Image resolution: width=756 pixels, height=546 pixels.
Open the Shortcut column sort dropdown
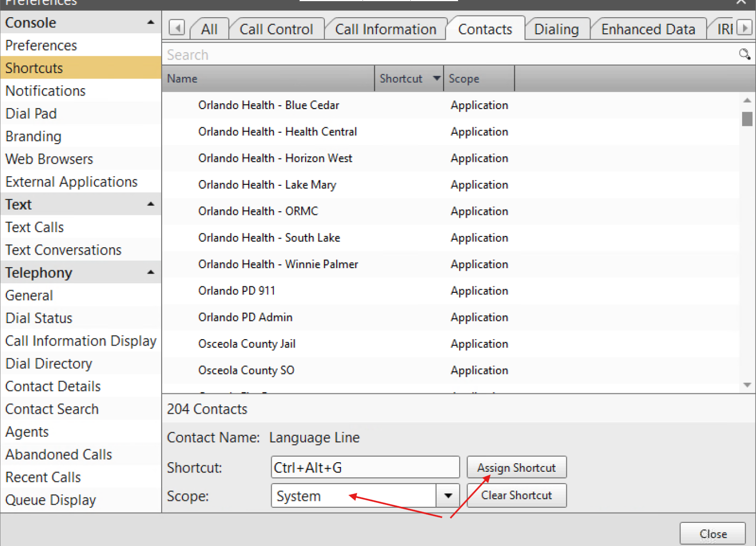click(437, 78)
